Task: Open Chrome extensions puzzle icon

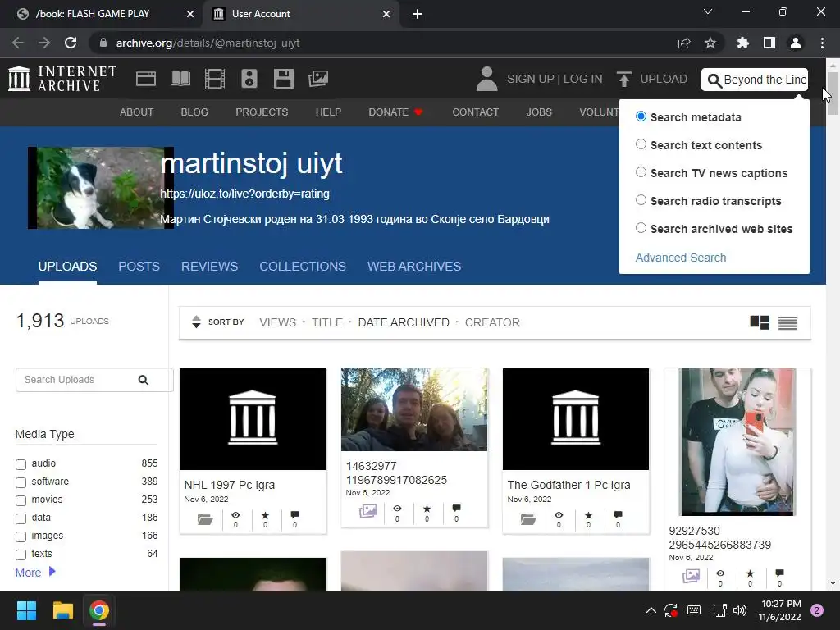Action: click(743, 43)
